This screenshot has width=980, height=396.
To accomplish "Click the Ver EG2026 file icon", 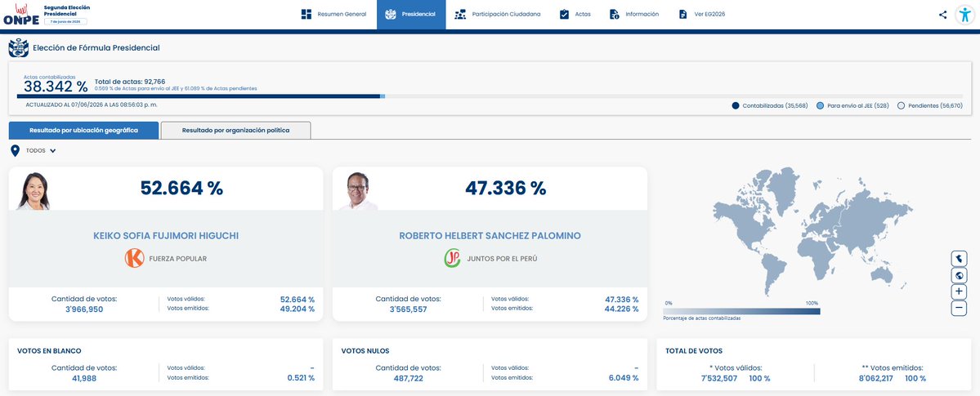I will tap(683, 15).
